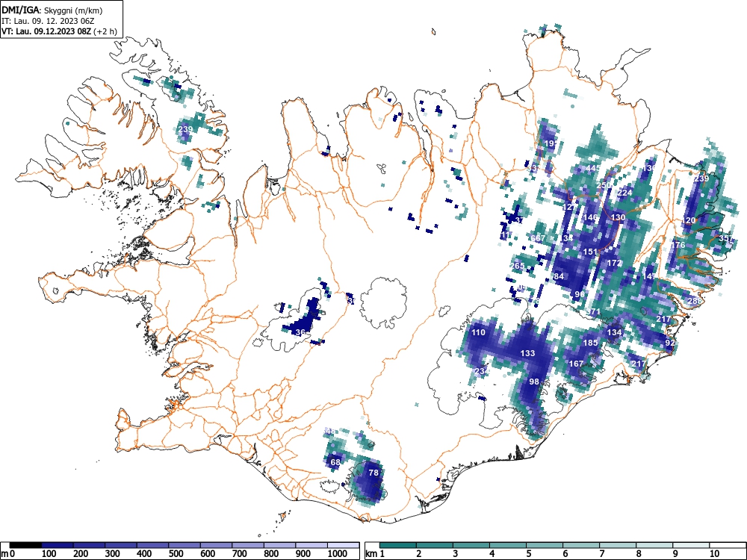Click the '371' visibility value on the map
The image size is (747, 560).
point(593,312)
